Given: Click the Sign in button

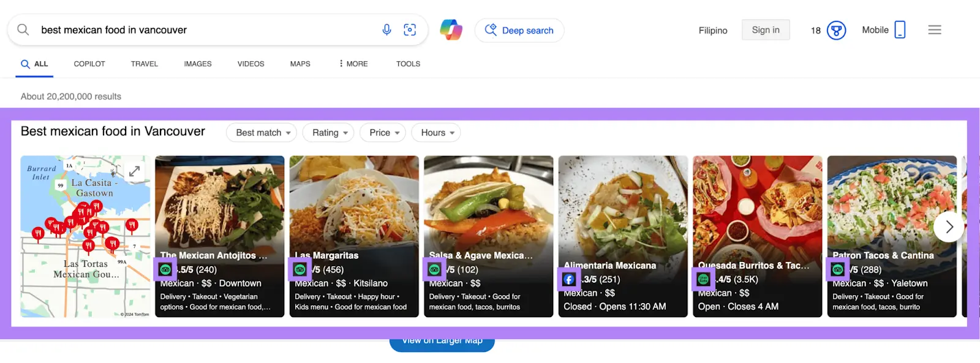Looking at the screenshot, I should pyautogui.click(x=765, y=30).
